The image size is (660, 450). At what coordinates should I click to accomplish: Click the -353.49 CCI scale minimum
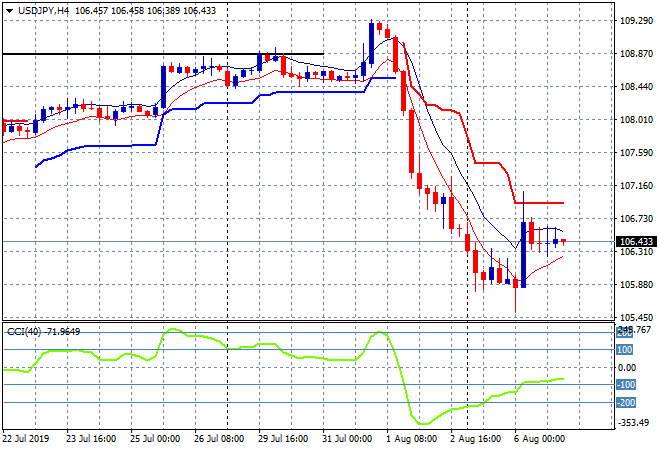point(634,422)
